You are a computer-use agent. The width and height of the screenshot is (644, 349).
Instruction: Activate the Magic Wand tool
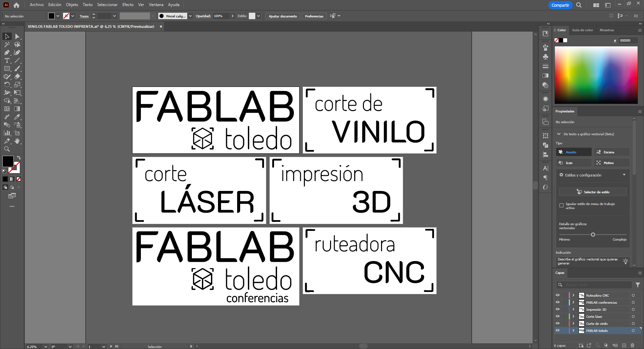[7, 44]
